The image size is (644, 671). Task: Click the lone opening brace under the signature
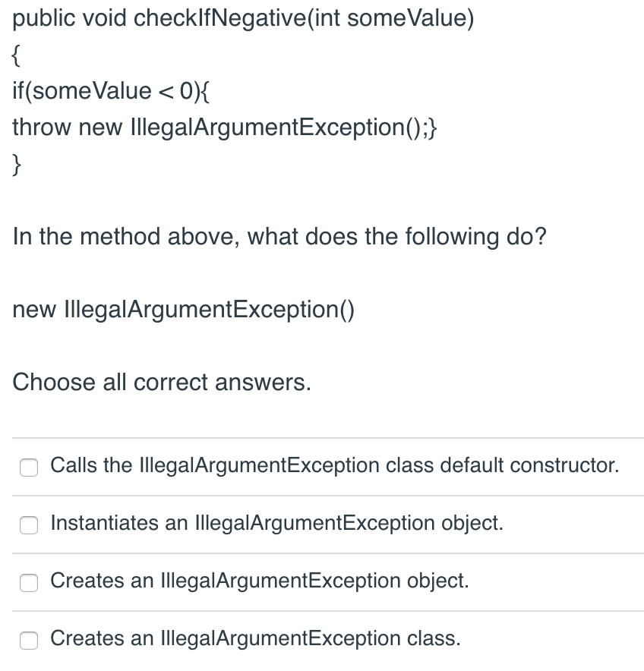point(16,55)
